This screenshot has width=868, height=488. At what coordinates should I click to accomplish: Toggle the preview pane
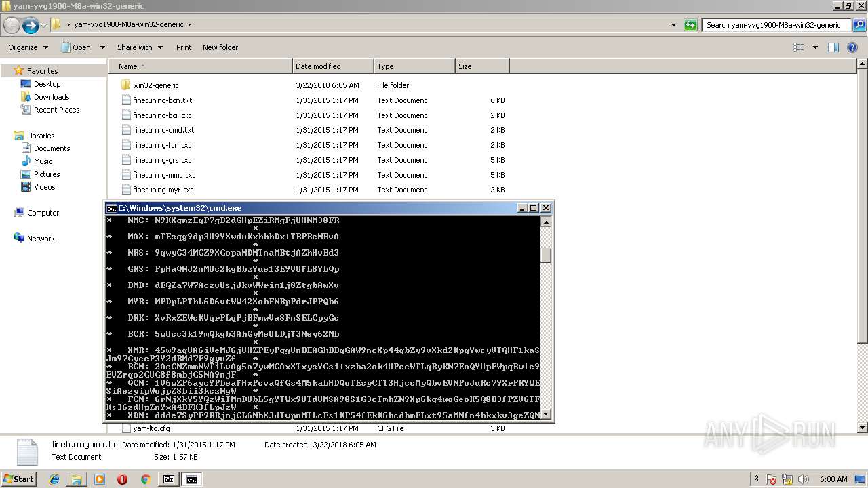(833, 47)
